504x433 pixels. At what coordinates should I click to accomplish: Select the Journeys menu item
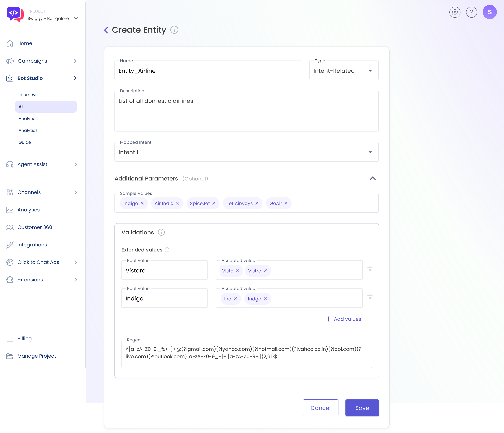(x=27, y=95)
